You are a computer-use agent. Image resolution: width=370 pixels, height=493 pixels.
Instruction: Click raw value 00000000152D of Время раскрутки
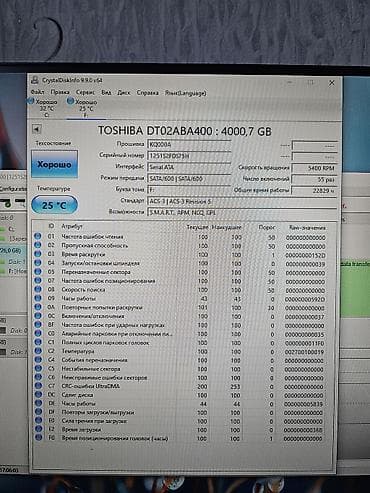tap(305, 255)
